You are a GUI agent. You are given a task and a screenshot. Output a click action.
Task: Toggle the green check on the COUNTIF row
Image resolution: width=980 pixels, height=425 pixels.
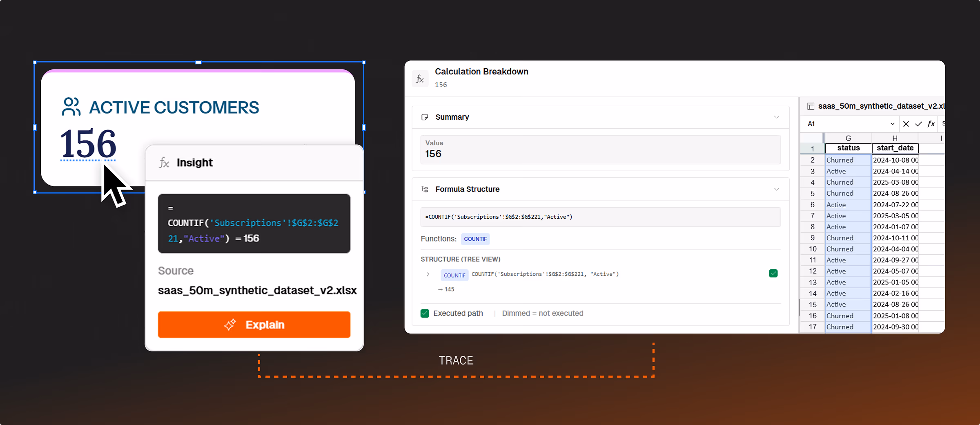point(773,273)
